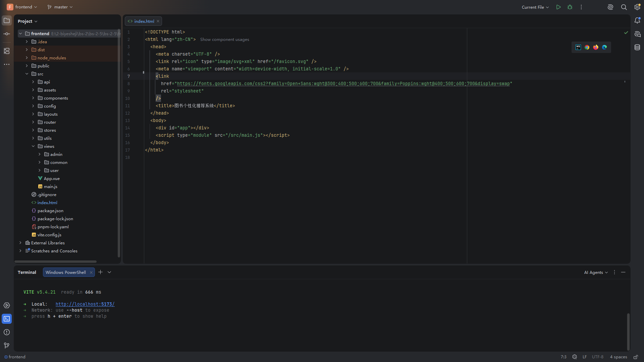Toggle the Terminal tool window button

(7, 319)
